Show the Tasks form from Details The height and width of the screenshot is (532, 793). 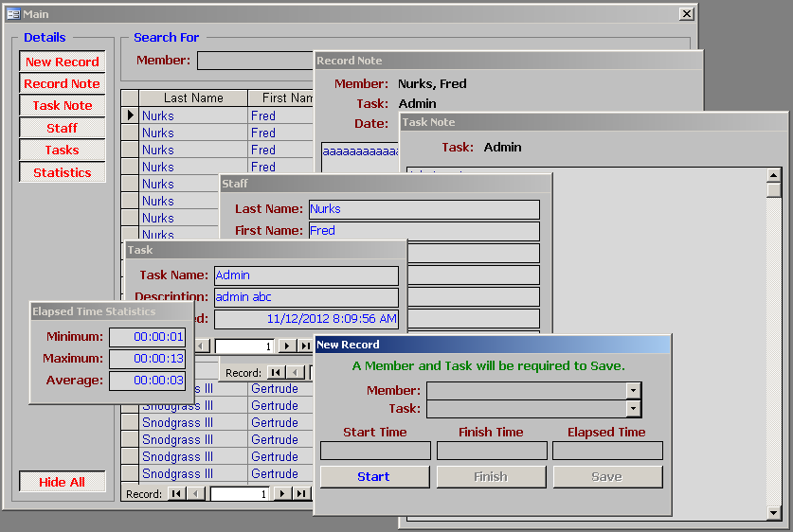(x=63, y=151)
